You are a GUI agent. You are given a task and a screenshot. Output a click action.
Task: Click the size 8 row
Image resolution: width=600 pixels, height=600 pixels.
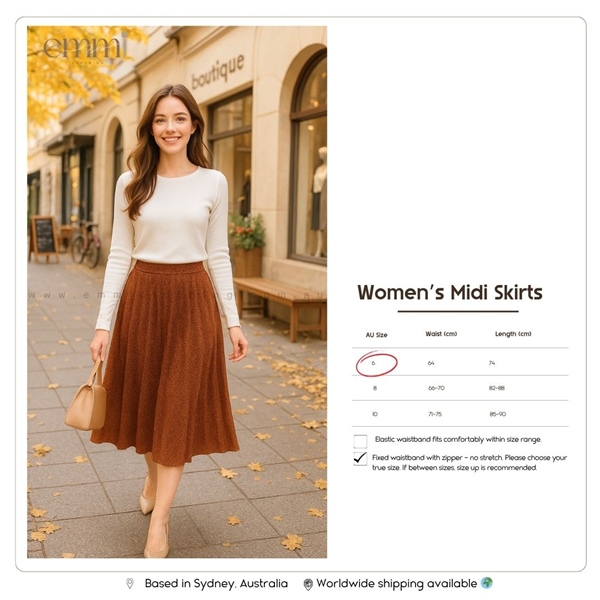pos(460,388)
